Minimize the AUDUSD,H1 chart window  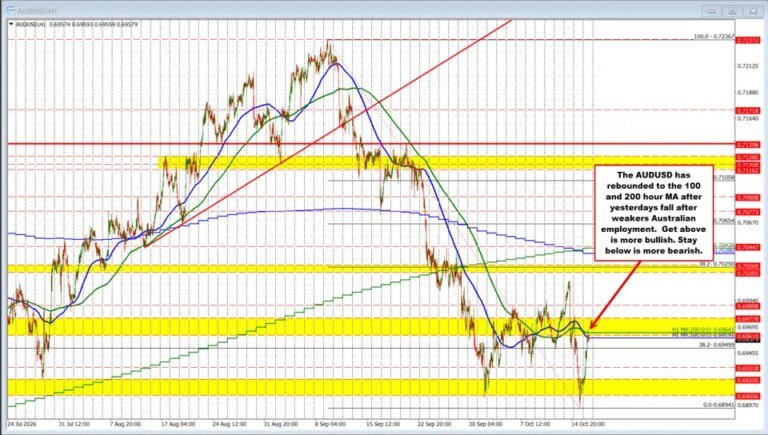tap(713, 10)
